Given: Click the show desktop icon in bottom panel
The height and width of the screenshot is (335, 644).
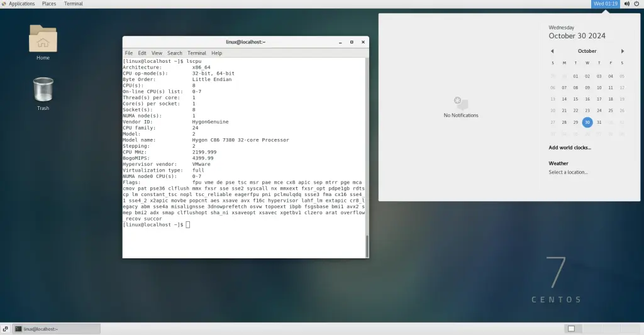Looking at the screenshot, I should click(5, 329).
